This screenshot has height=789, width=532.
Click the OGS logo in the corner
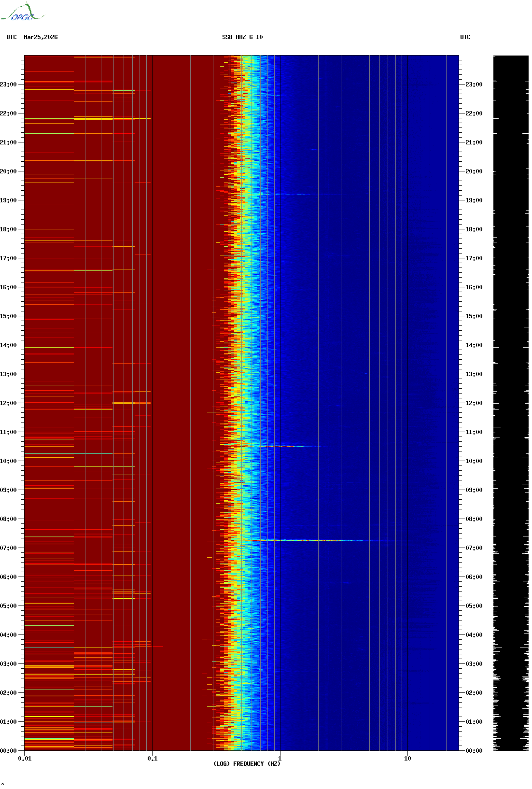[22, 13]
